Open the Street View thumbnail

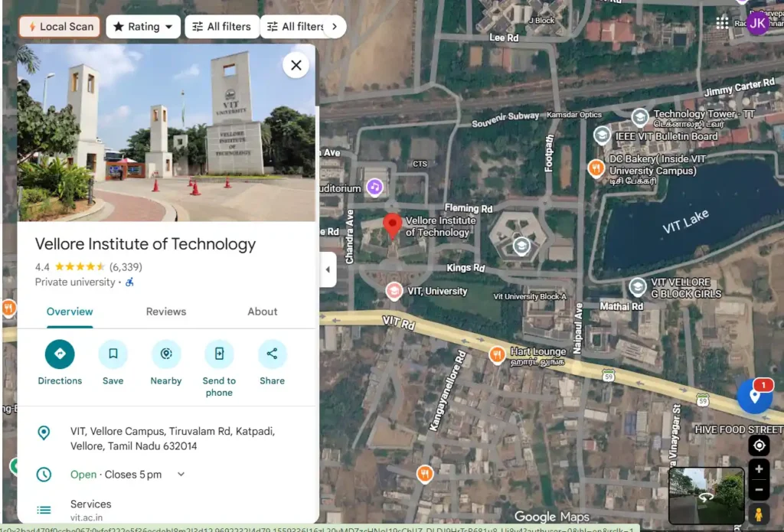[x=707, y=495]
